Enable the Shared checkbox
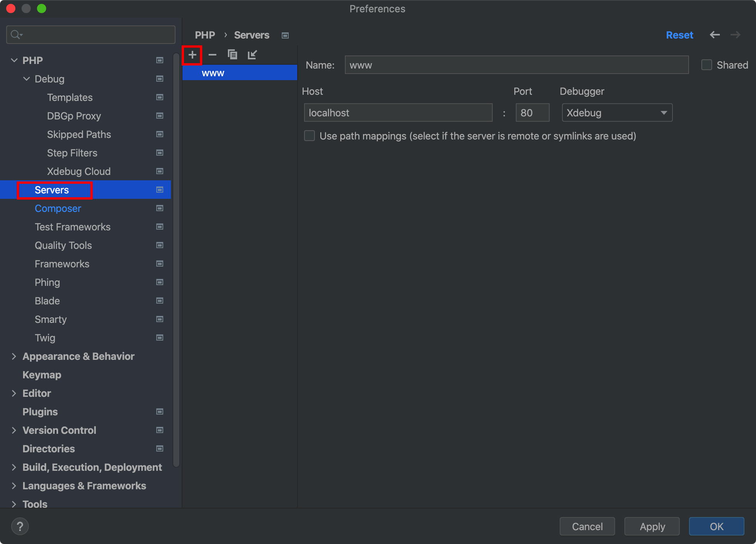The width and height of the screenshot is (756, 544). tap(706, 65)
